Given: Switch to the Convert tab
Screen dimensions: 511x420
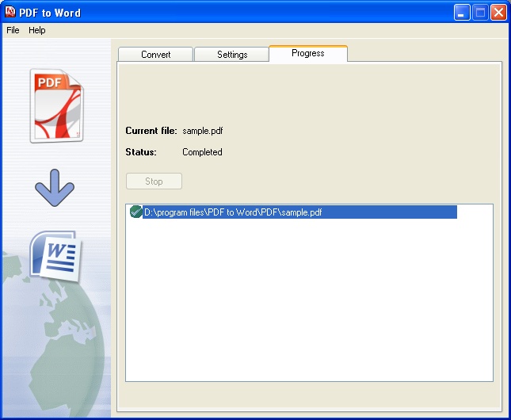Looking at the screenshot, I should tap(155, 54).
